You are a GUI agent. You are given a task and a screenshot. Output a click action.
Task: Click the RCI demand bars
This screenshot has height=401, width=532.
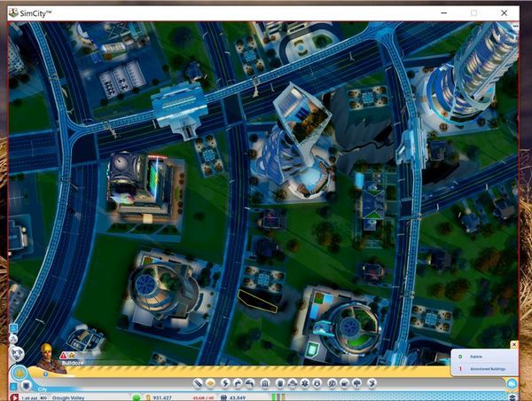[x=278, y=397]
